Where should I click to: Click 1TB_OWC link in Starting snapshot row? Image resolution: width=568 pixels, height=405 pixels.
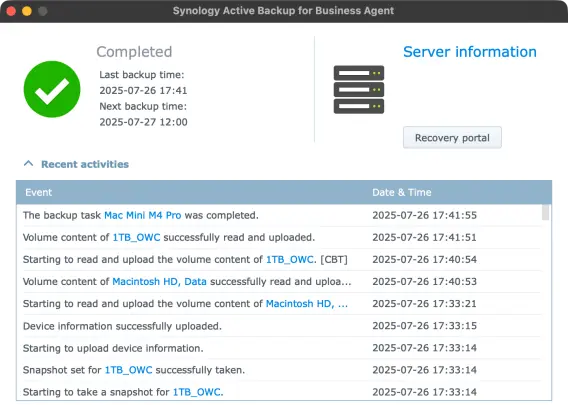click(x=197, y=392)
